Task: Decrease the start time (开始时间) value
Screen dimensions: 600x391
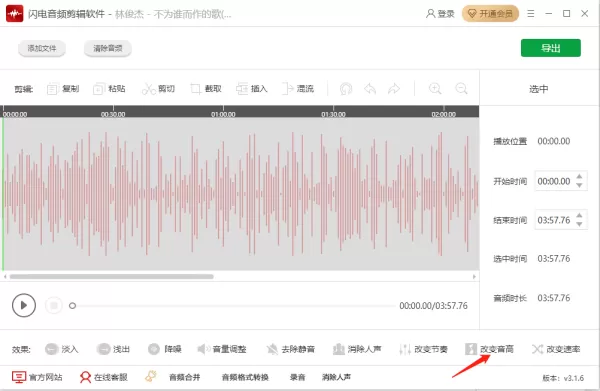Action: tap(579, 185)
